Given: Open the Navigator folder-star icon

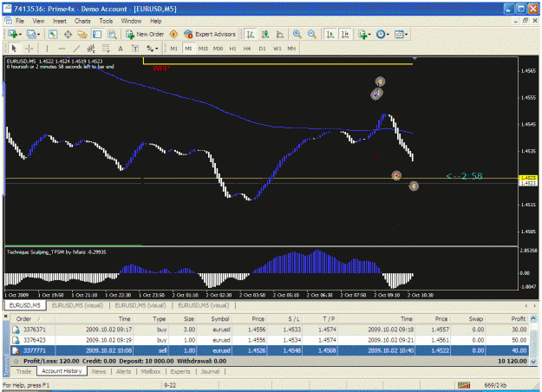Looking at the screenshot, I should [x=82, y=34].
